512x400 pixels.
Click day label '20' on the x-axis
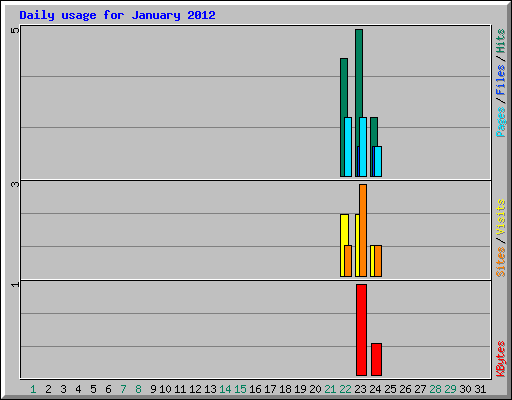pyautogui.click(x=315, y=389)
